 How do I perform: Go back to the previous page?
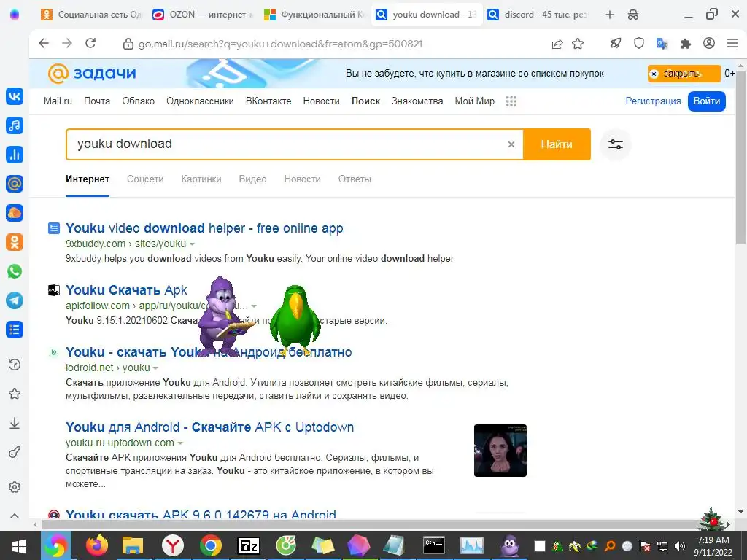click(x=44, y=43)
